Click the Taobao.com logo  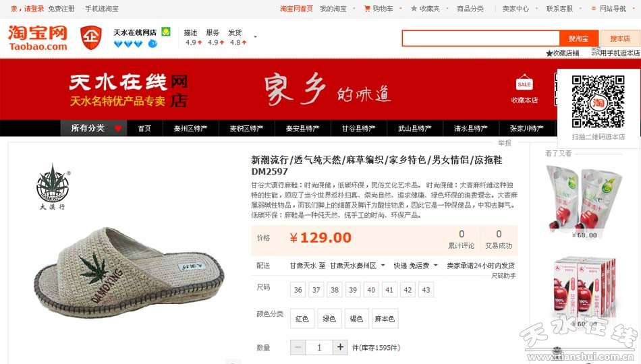coord(38,38)
